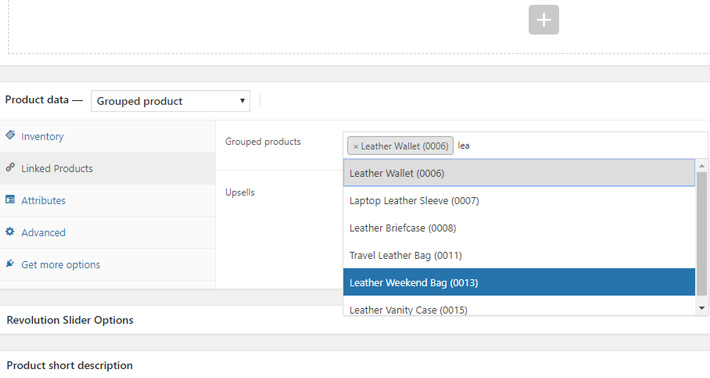Click the Advanced gear icon

point(10,231)
